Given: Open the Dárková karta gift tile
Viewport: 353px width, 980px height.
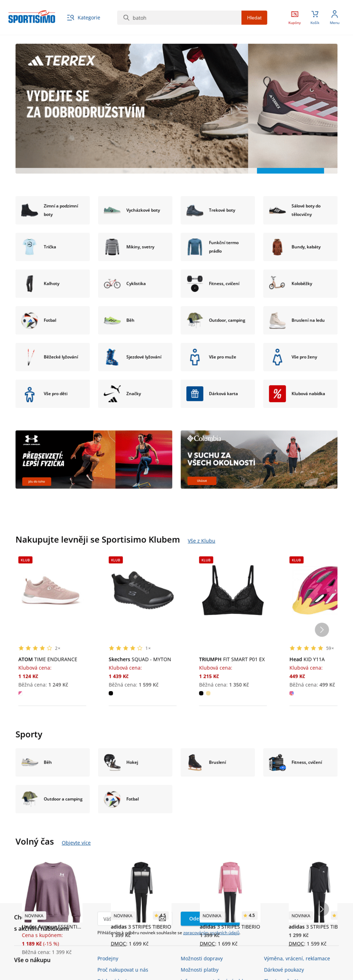Looking at the screenshot, I should click(218, 394).
